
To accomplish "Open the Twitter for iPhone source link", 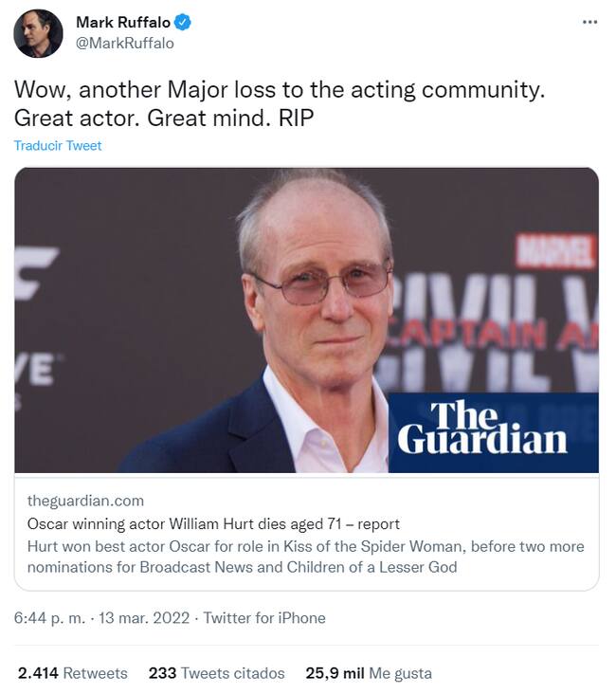I will 264,618.
